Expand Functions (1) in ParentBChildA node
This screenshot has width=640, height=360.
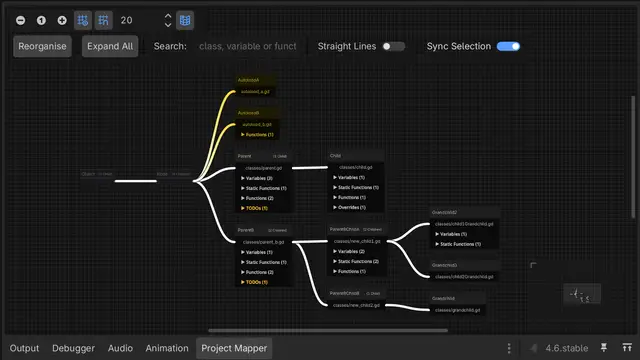click(350, 271)
